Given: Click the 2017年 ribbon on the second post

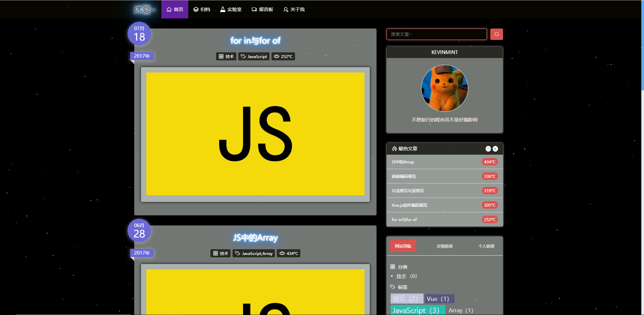Looking at the screenshot, I should (x=142, y=253).
